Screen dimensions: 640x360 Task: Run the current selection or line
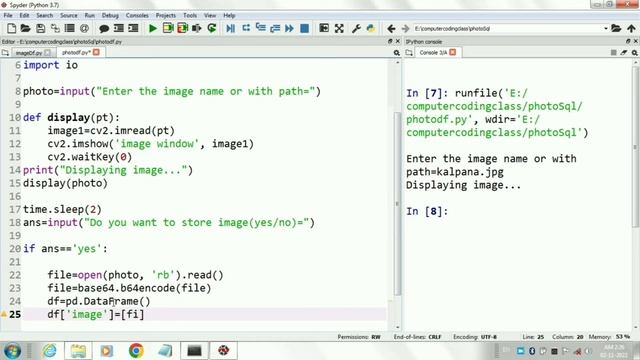(197, 28)
